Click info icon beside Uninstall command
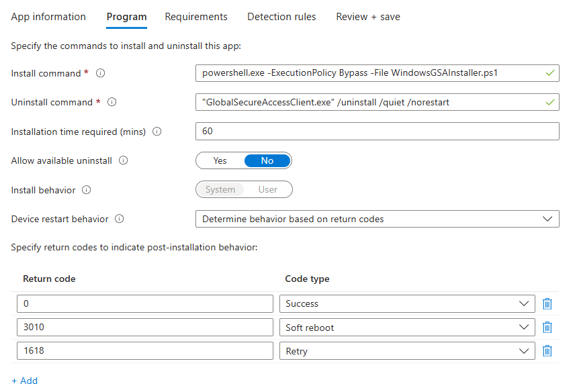The width and height of the screenshot is (575, 392). coord(112,103)
